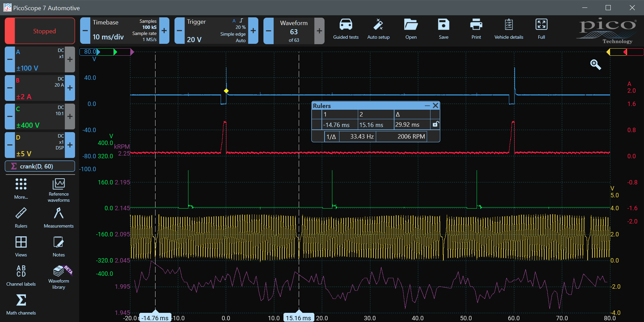
Task: Open Channel labels panel
Action: tap(21, 275)
